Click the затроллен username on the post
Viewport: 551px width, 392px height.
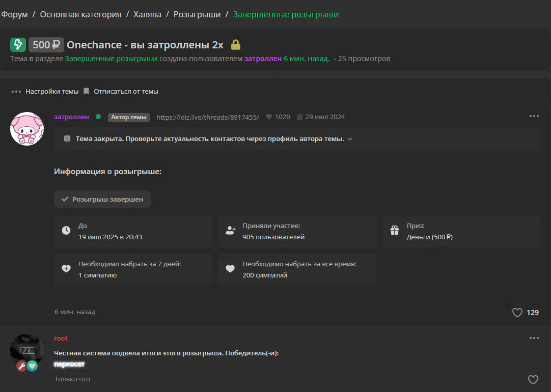(x=71, y=117)
